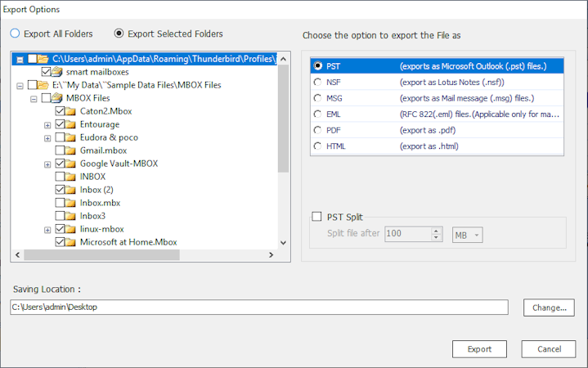This screenshot has width=588, height=368.
Task: Uncheck the Inbox (2) checkbox
Action: (60, 190)
